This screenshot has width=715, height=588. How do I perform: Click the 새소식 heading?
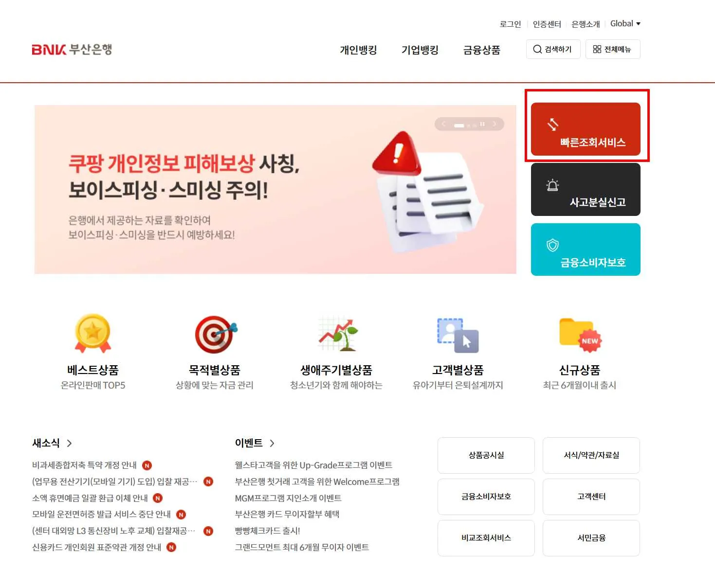(46, 443)
